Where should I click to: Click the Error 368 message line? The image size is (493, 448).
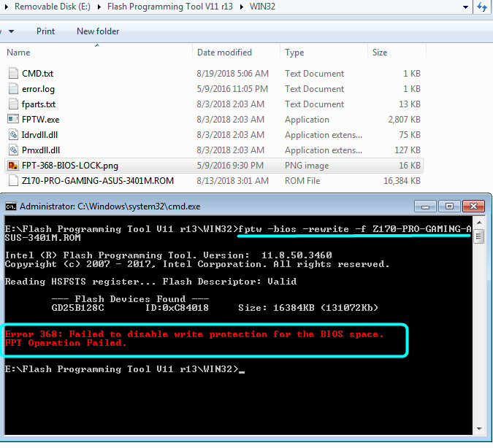click(194, 334)
